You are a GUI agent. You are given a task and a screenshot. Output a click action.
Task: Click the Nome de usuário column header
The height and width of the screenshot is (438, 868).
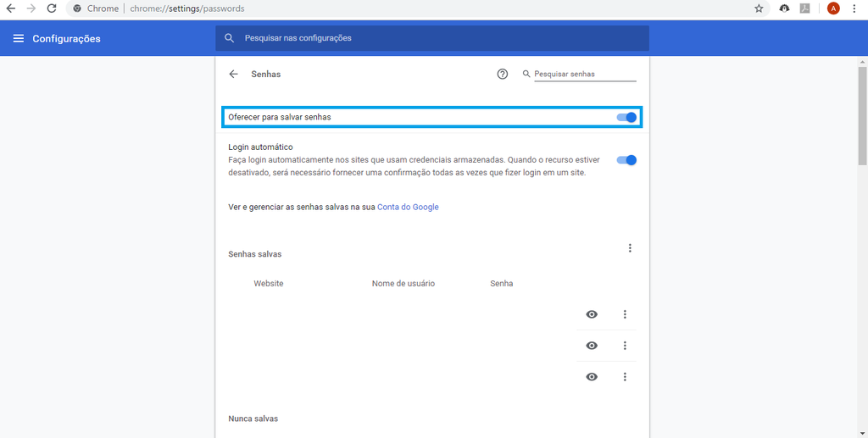click(x=403, y=283)
